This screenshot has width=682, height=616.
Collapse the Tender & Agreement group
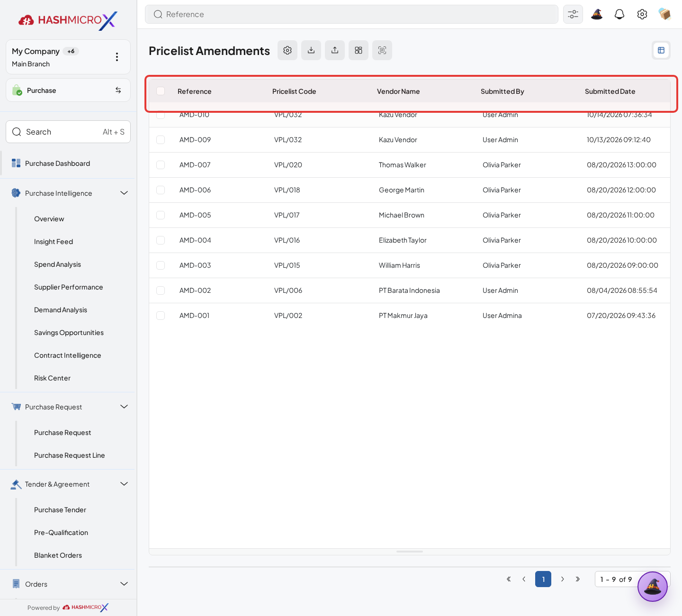124,484
